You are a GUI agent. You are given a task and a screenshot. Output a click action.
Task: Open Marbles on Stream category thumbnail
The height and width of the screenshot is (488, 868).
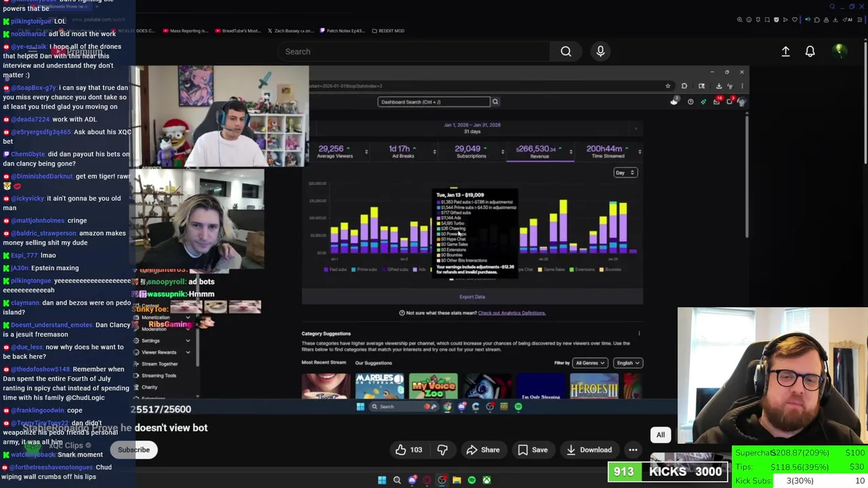(379, 386)
